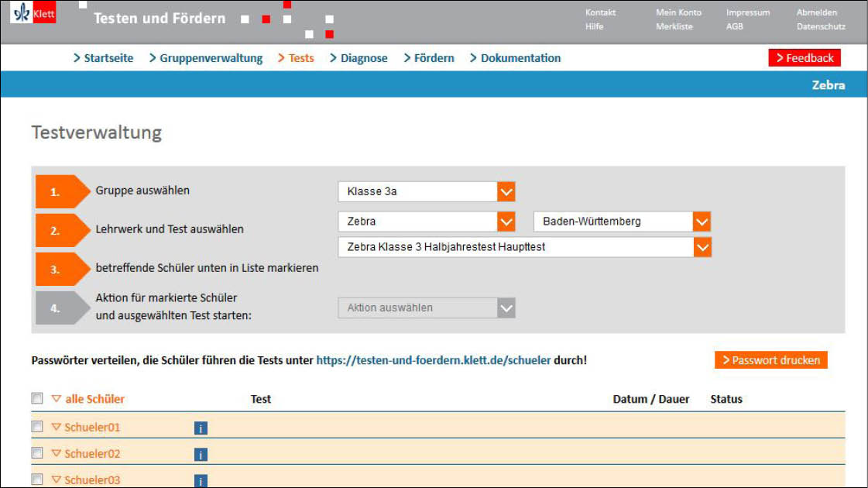The image size is (868, 488).
Task: Click the Testen und Fördern title
Action: click(160, 19)
